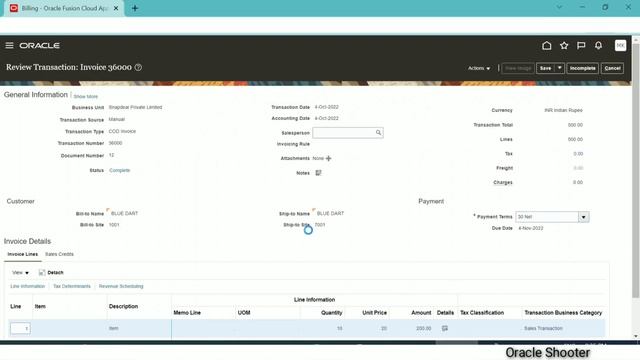The width and height of the screenshot is (640, 360).
Task: Click the Unit Price column header
Action: 374,313
